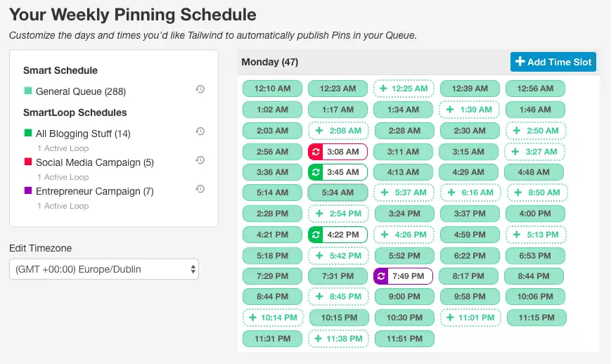The width and height of the screenshot is (611, 364).
Task: Click the Entrepreneur Campaign purple swatch
Action: click(27, 190)
